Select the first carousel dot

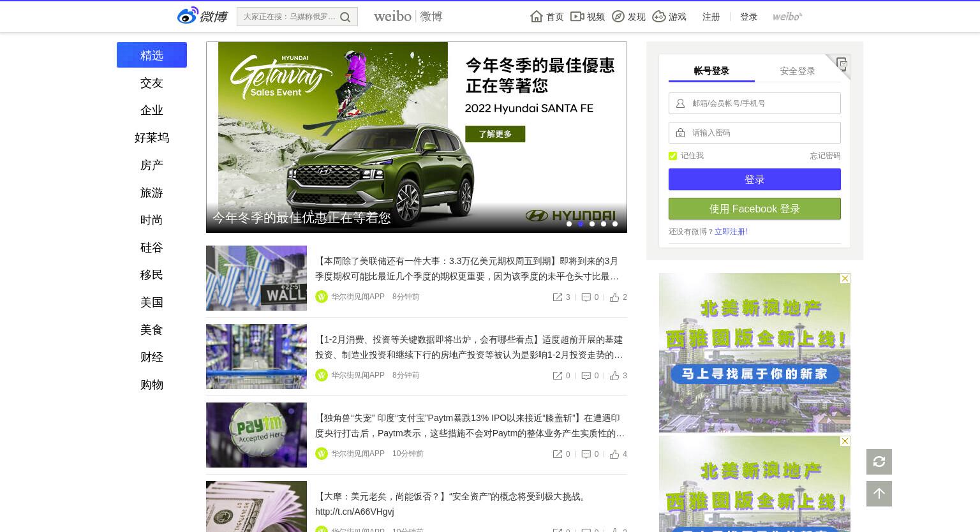tap(569, 224)
